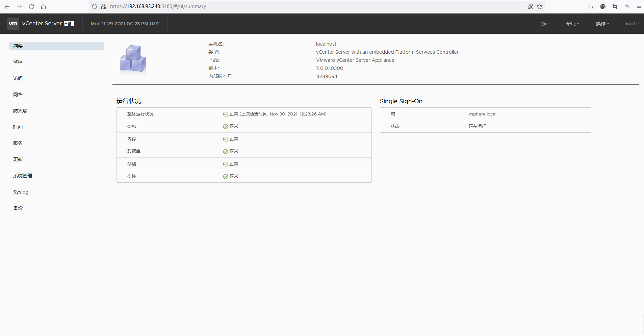Click the date time Mon 11-29-2021 text
Image resolution: width=644 pixels, height=336 pixels.
pyautogui.click(x=125, y=24)
